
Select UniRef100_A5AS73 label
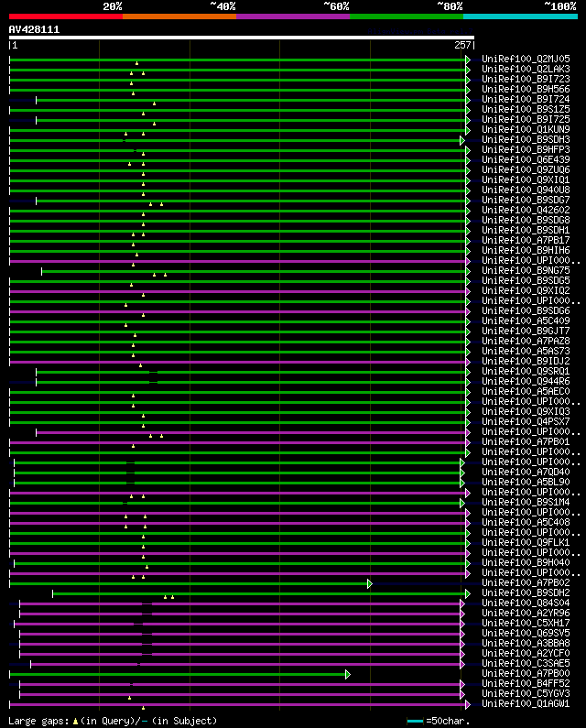tap(526, 351)
